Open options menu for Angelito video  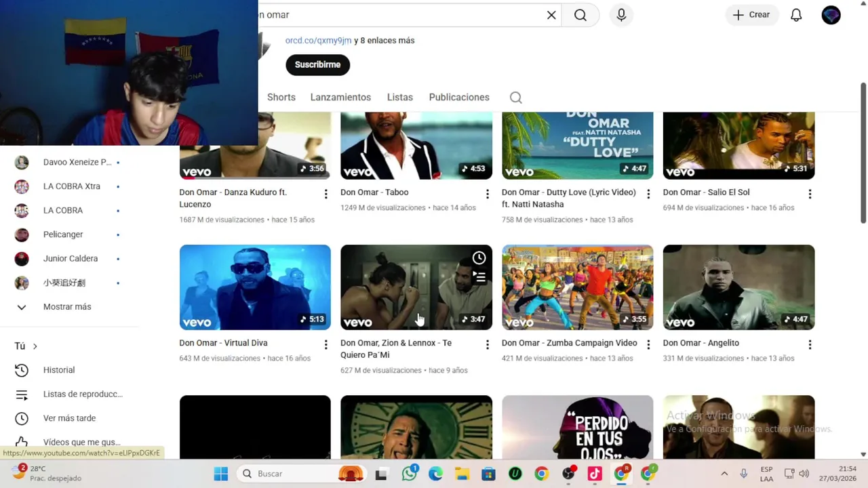coord(810,345)
